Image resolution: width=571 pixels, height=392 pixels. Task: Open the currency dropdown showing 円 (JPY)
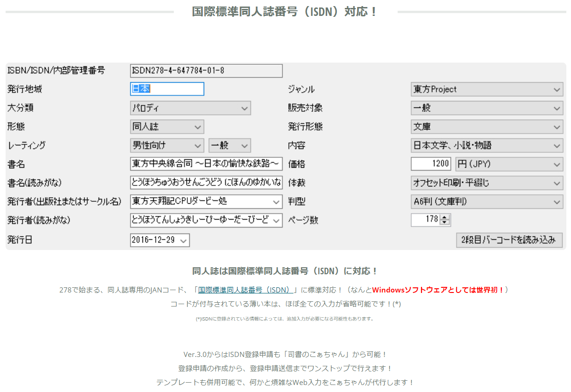point(509,164)
